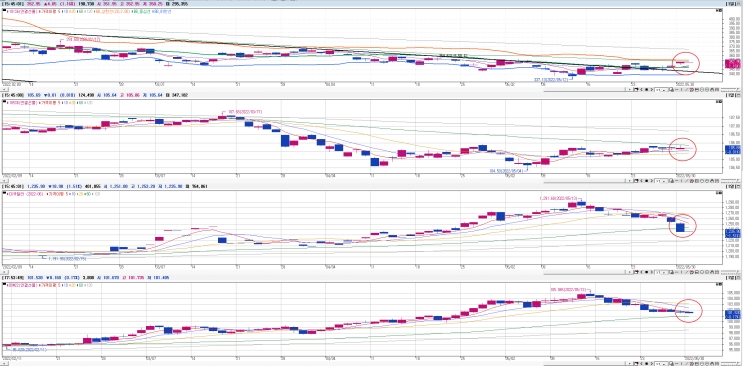Click the previous arrow under the 1,235.90 chart
The height and width of the screenshot is (366, 743).
click(642, 273)
